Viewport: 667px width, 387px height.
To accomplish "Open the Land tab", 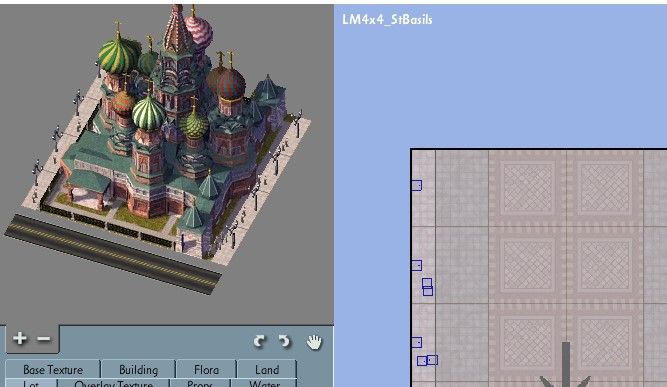I will tap(267, 370).
